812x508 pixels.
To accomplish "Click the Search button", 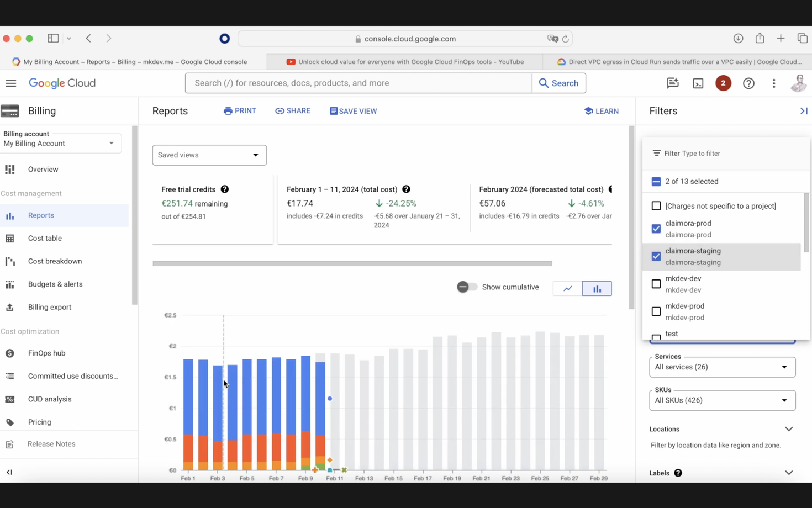I will click(558, 83).
